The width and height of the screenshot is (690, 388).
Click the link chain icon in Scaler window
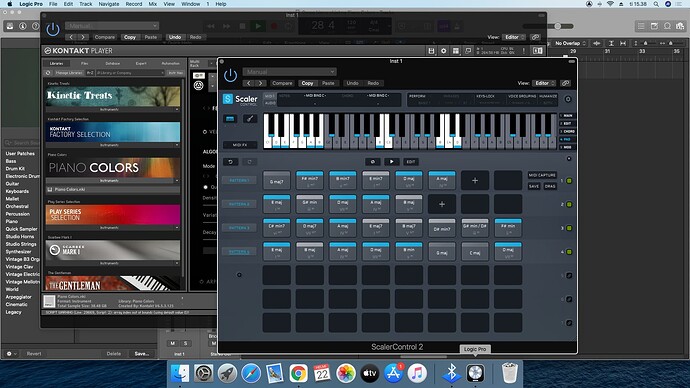565,83
